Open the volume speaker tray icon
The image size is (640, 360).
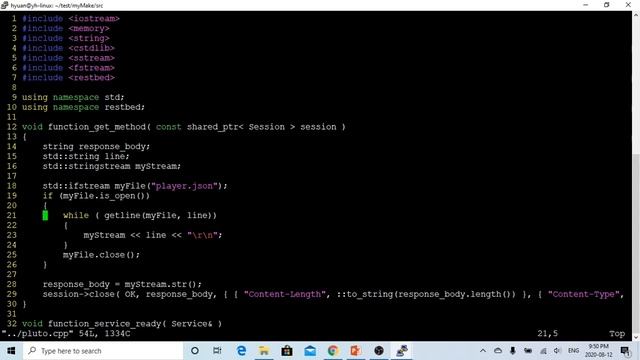click(557, 351)
